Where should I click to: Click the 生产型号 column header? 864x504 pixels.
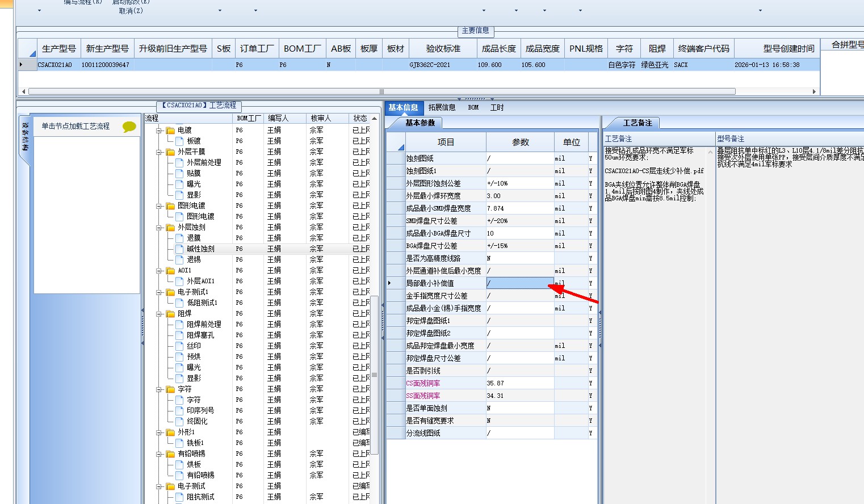point(59,49)
